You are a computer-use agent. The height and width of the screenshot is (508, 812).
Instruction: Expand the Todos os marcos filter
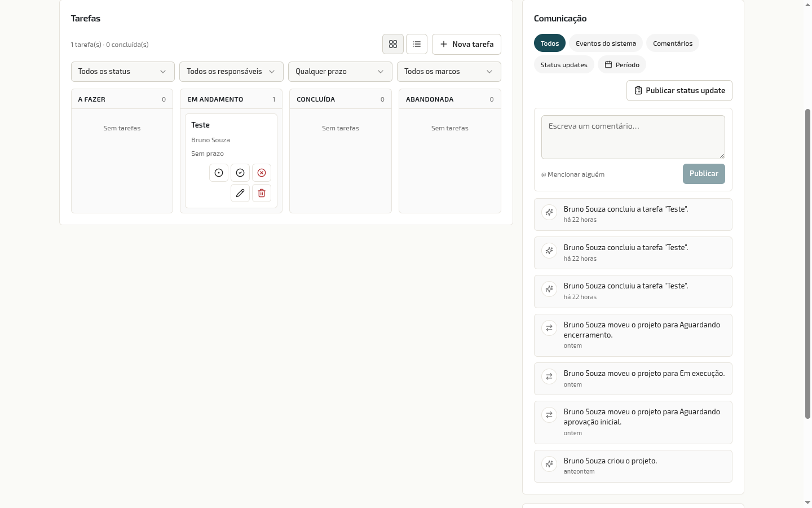(449, 72)
